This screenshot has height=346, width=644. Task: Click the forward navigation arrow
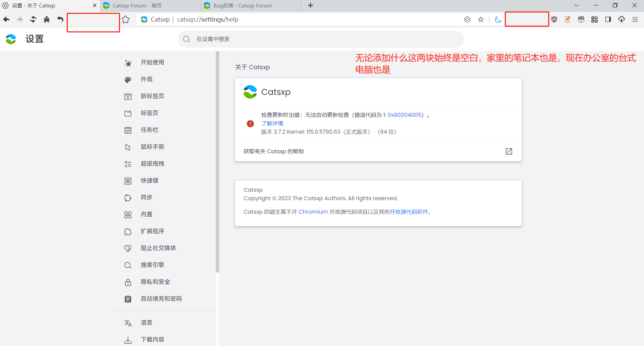20,20
